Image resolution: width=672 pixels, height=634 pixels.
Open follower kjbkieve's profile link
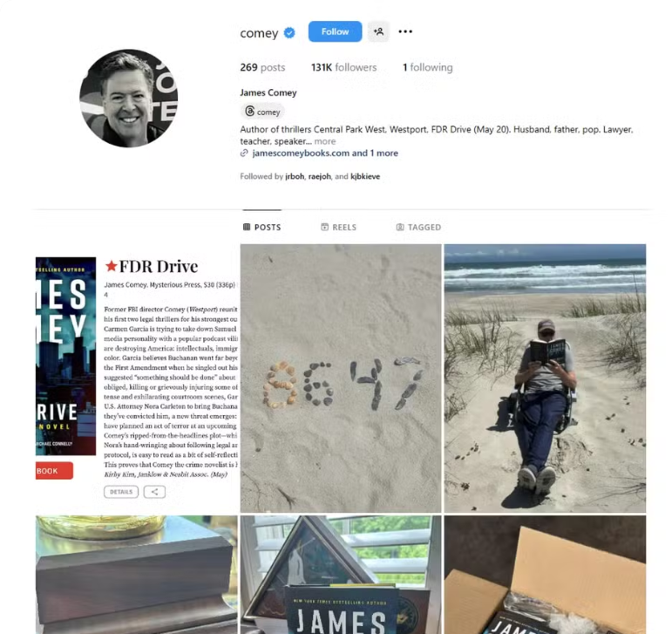(x=365, y=176)
